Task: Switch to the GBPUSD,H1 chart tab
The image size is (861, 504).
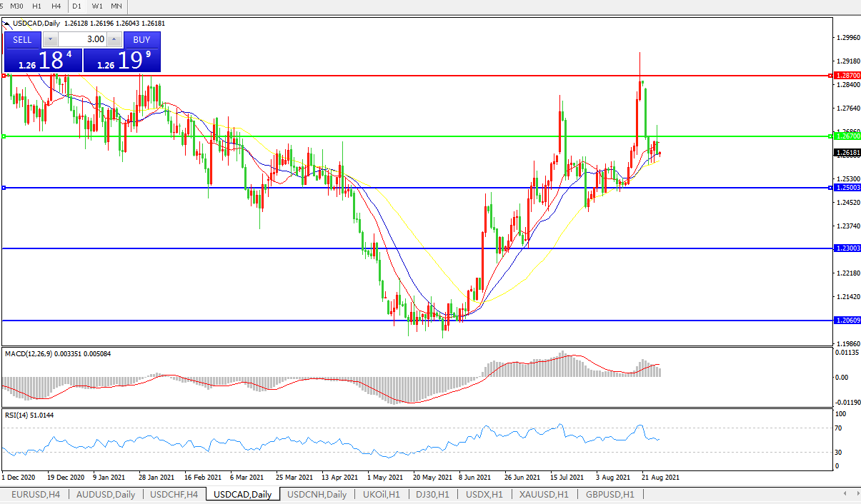Action: [609, 494]
